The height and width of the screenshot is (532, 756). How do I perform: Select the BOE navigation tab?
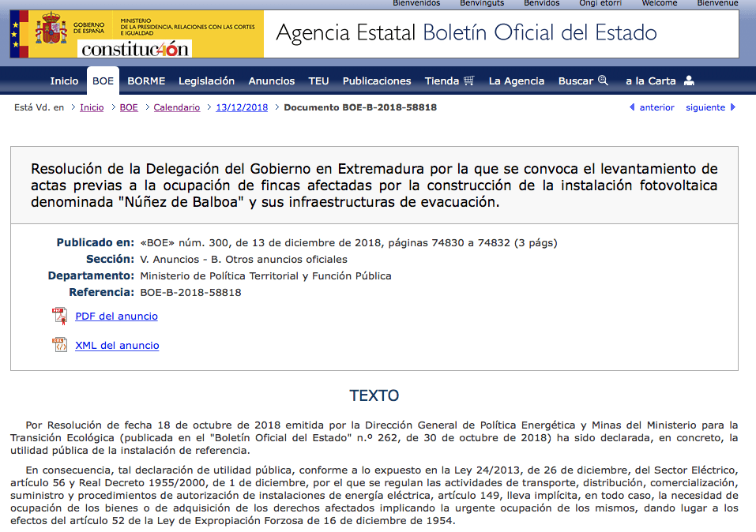[x=103, y=81]
